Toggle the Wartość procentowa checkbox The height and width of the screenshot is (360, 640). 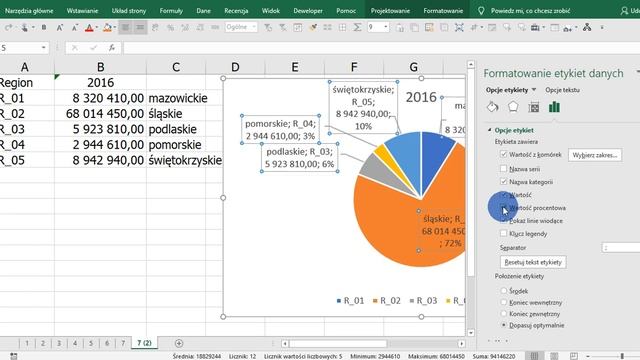click(503, 207)
